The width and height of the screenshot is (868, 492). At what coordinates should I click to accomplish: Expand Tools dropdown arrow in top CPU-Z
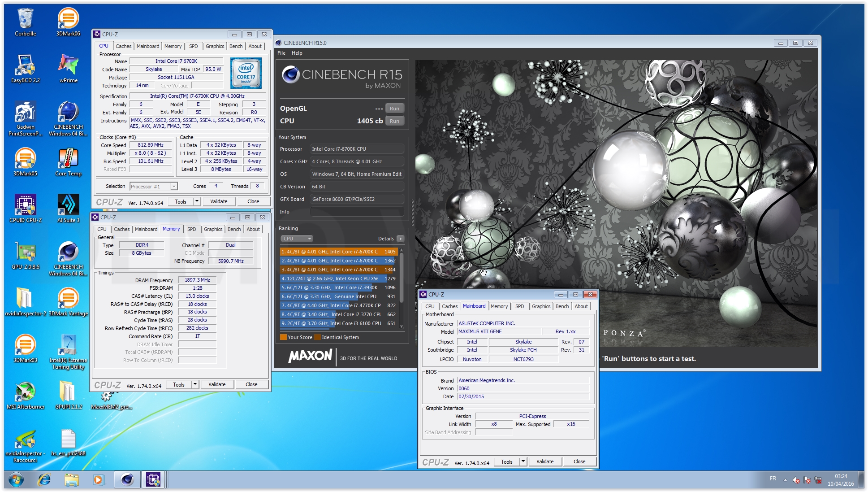pyautogui.click(x=197, y=201)
